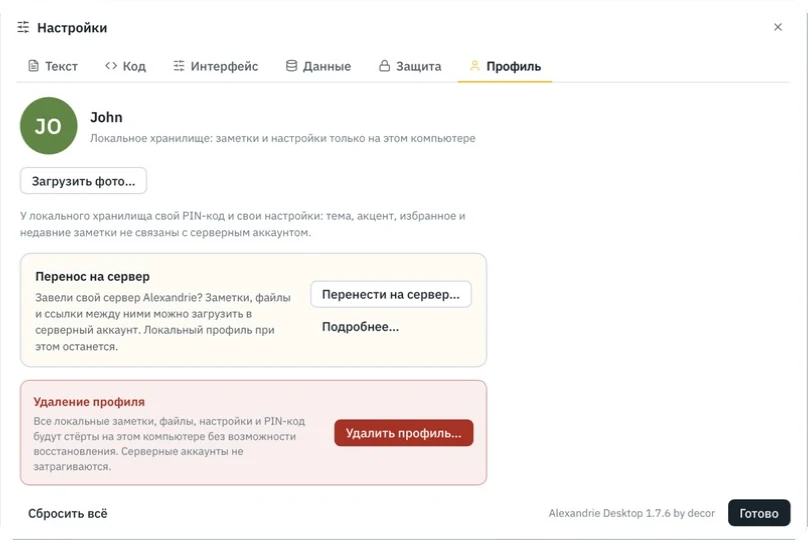Click the lock icon of Защита tab
This screenshot has width=808, height=540.
tap(384, 66)
